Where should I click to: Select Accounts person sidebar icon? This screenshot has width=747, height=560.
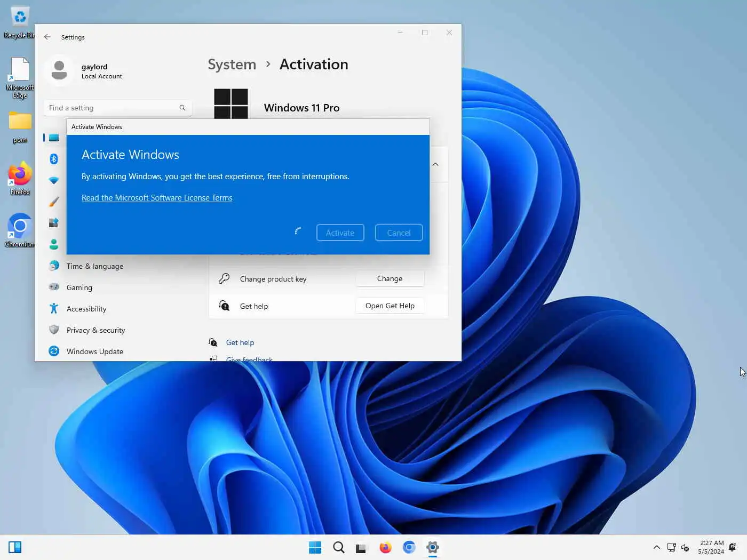[54, 244]
